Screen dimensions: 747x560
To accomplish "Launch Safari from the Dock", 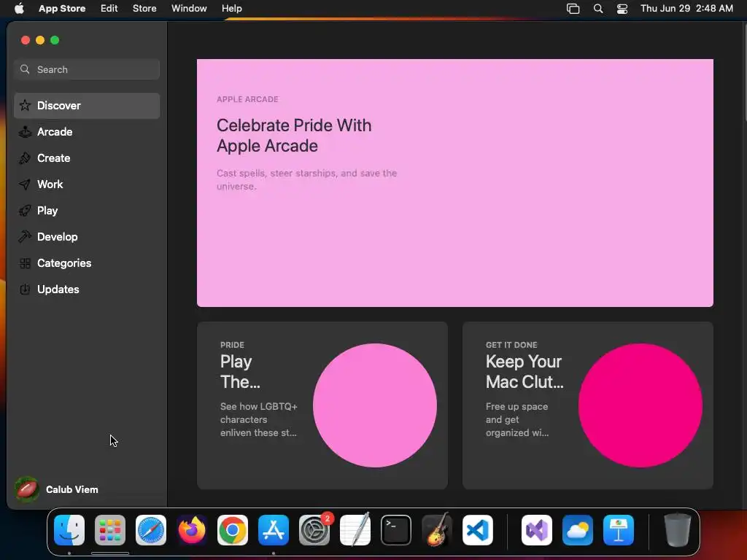I will pyautogui.click(x=151, y=530).
